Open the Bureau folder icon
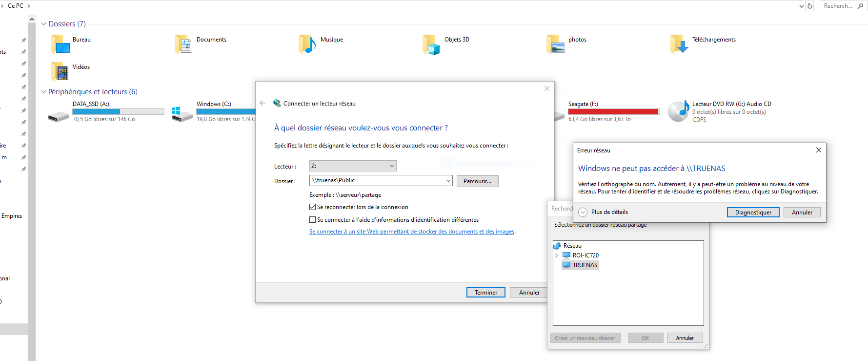The width and height of the screenshot is (868, 361). 61,44
